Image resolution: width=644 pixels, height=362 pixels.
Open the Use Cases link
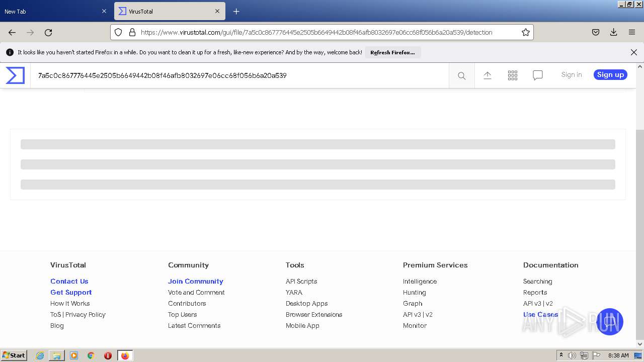coord(540,314)
